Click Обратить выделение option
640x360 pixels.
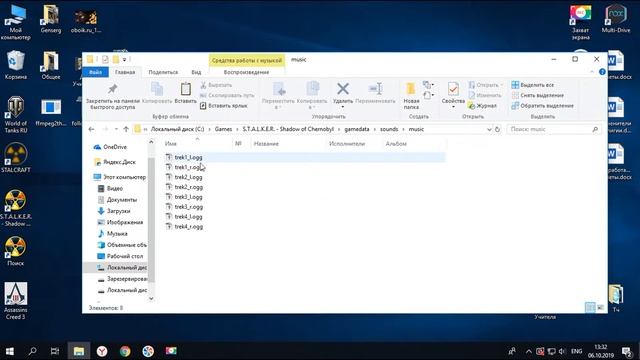[x=542, y=106]
